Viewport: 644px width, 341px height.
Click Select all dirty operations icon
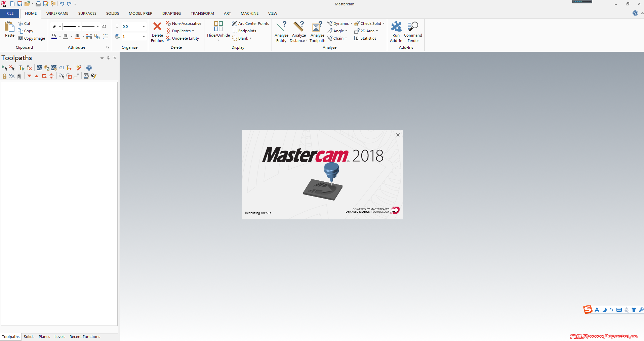(x=12, y=68)
